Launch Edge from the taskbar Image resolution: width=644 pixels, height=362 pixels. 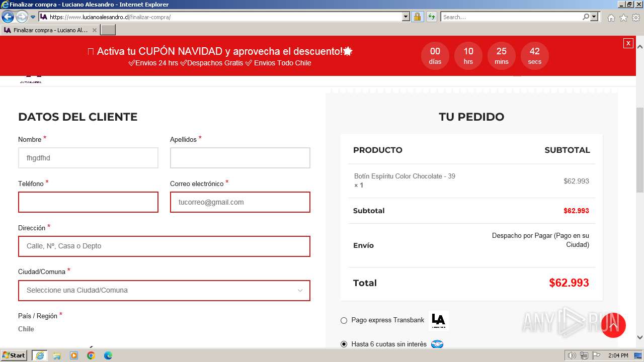click(x=108, y=355)
